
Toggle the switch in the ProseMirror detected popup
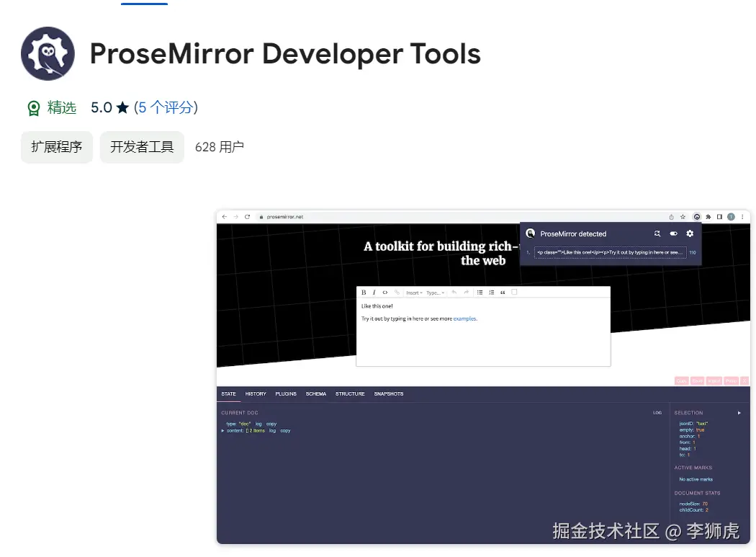(x=673, y=233)
